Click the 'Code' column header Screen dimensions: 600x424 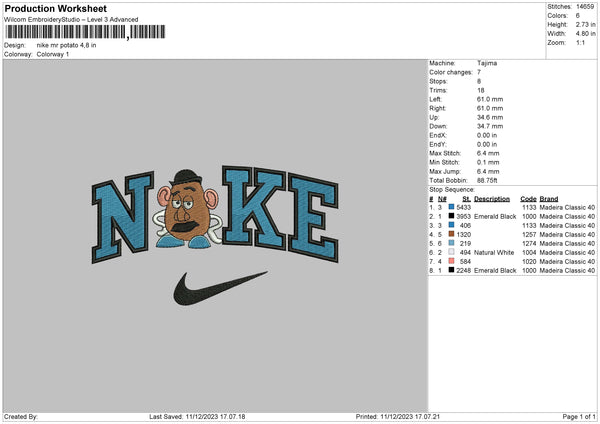coord(528,199)
